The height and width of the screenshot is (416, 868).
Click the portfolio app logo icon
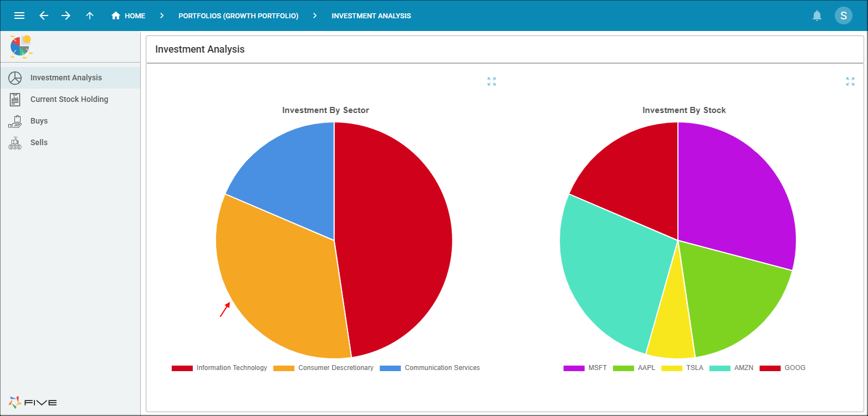tap(21, 46)
